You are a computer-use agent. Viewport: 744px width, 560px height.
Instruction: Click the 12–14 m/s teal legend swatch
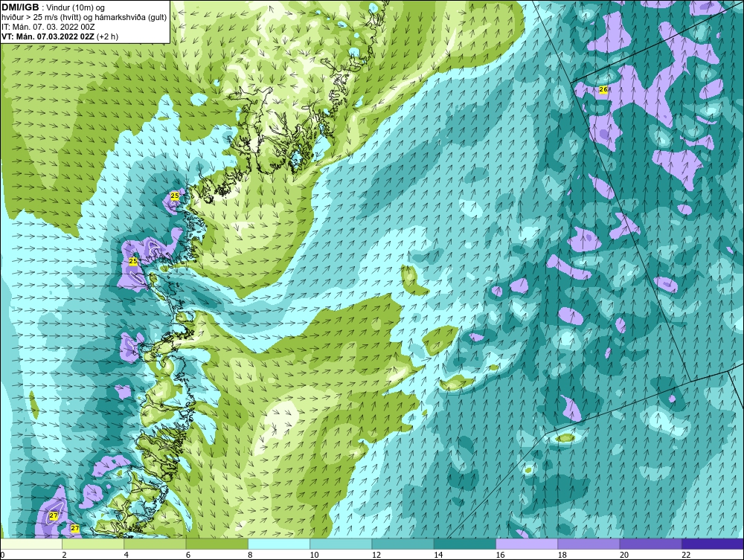pyautogui.click(x=403, y=544)
